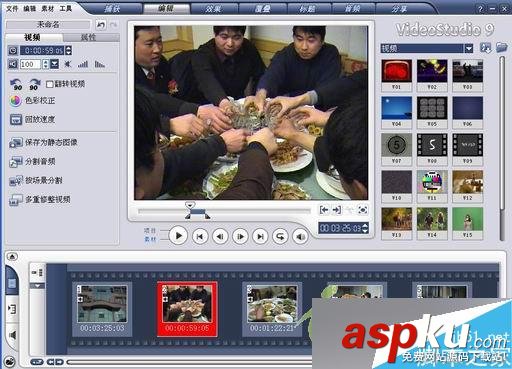Image resolution: width=512 pixels, height=369 pixels.
Task: Adjust the clip duration stepper arrows
Action: [69, 50]
